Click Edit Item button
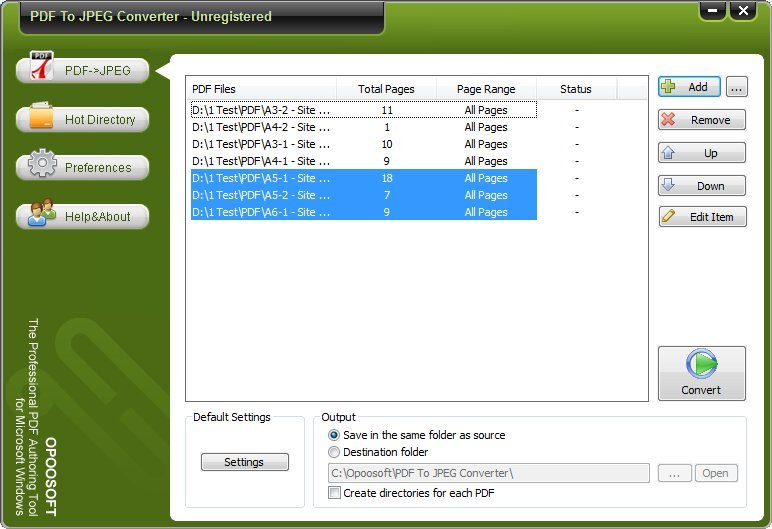Image resolution: width=772 pixels, height=529 pixels. point(703,217)
